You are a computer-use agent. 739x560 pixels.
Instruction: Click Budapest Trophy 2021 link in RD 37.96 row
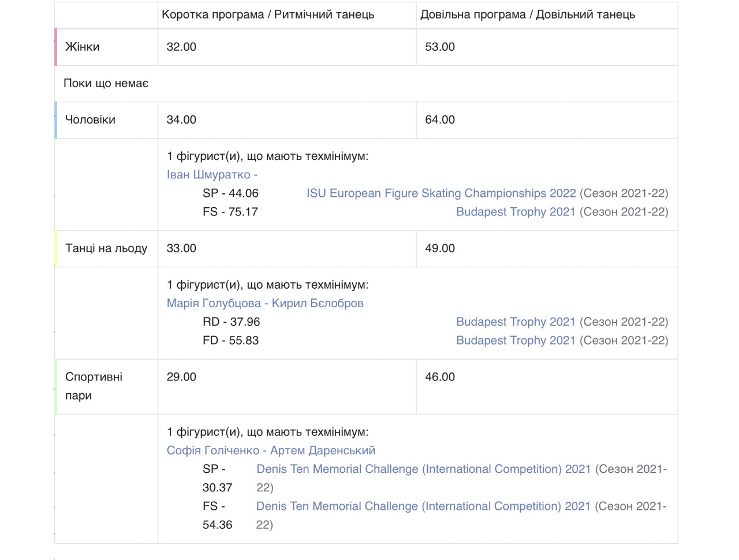[516, 322]
